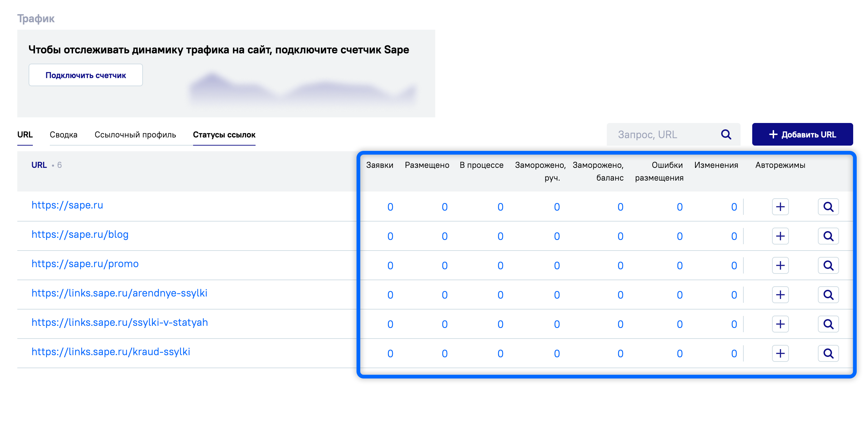Screen dimensions: 868x423
Task: Click the Заморожено, баланс column header
Action: (x=598, y=171)
